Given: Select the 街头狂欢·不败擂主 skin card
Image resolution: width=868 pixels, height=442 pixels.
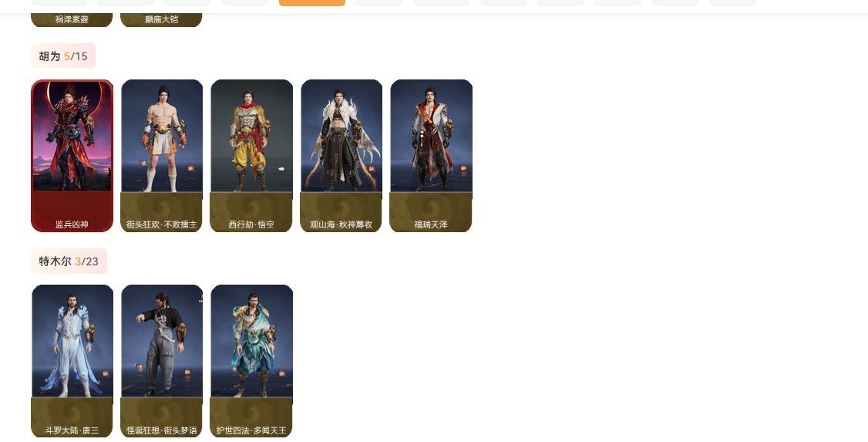Looking at the screenshot, I should click(162, 156).
